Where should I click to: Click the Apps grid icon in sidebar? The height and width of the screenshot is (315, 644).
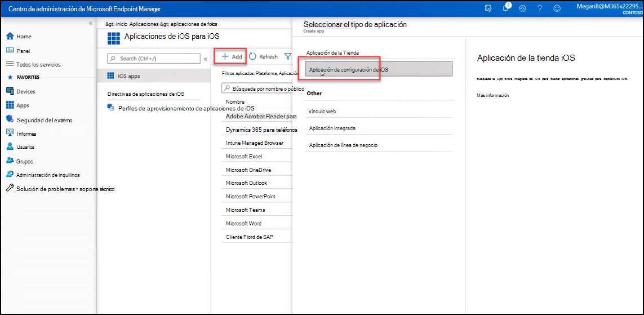point(10,105)
